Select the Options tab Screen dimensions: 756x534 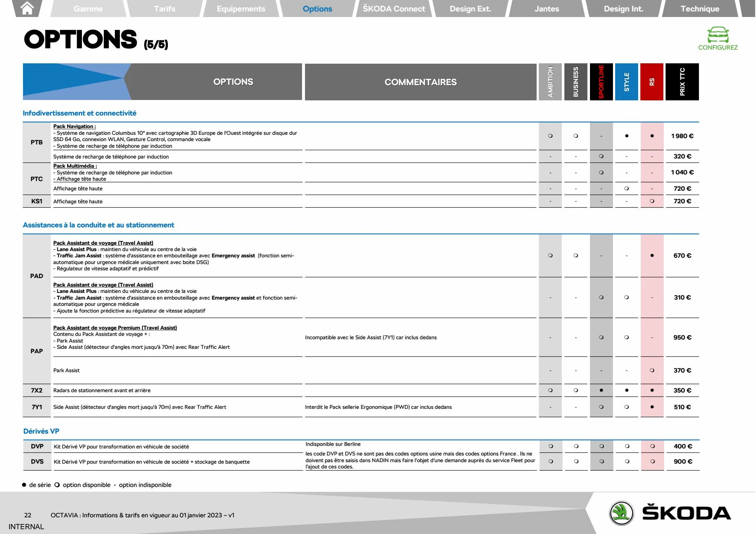pos(317,9)
